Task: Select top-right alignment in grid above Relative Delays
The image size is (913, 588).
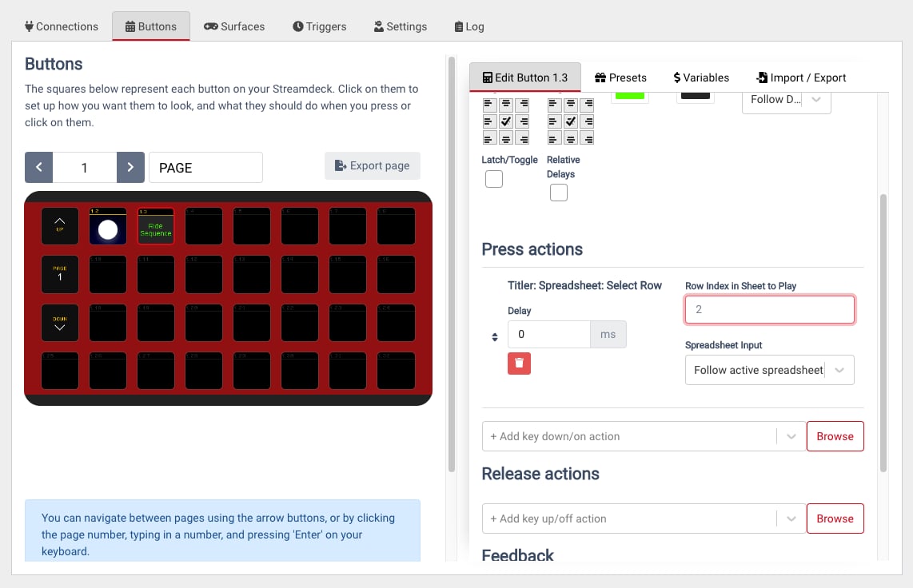Action: point(588,105)
